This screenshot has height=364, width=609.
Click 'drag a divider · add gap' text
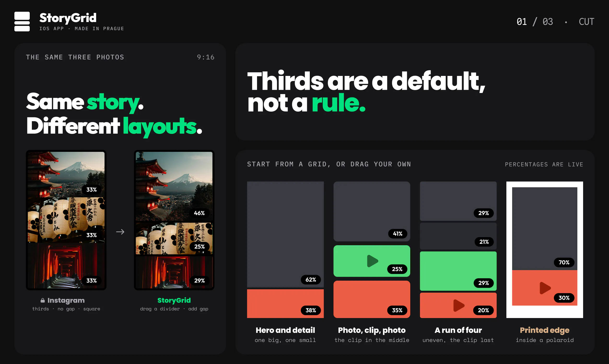click(174, 309)
